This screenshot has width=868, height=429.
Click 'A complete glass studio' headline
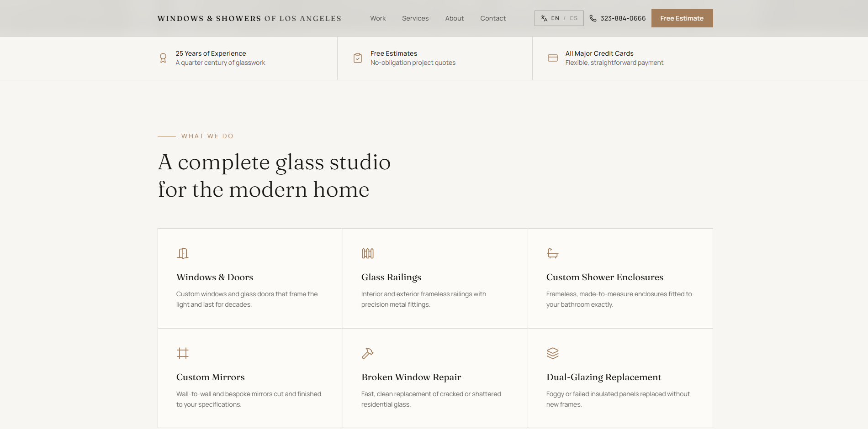tap(274, 162)
